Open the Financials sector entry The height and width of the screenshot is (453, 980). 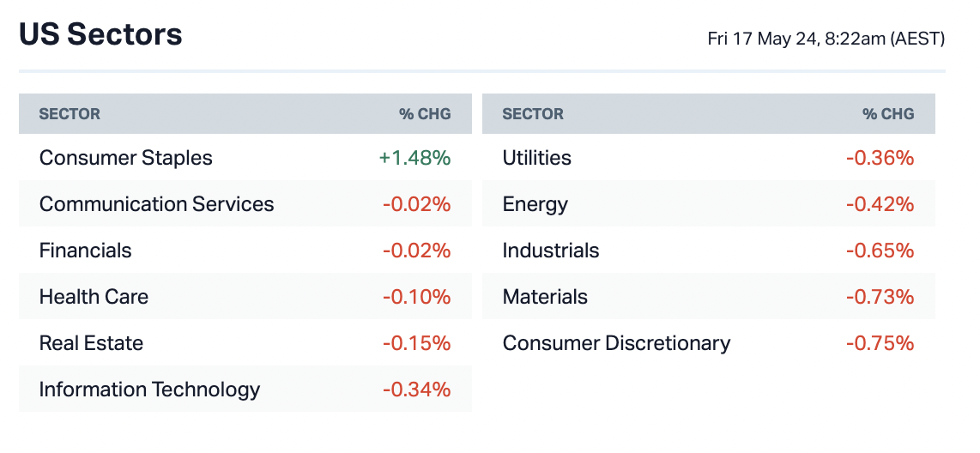85,251
